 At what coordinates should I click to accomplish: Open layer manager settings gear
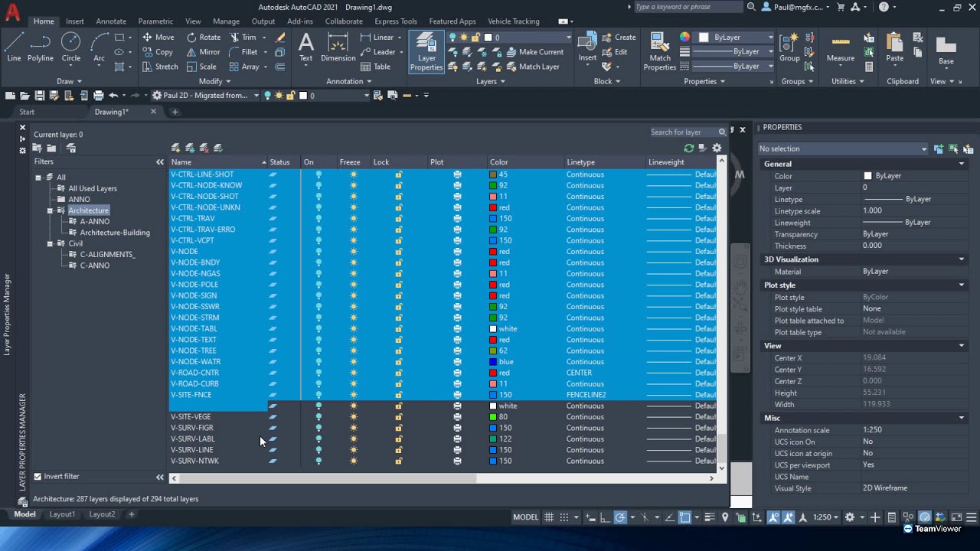(717, 148)
